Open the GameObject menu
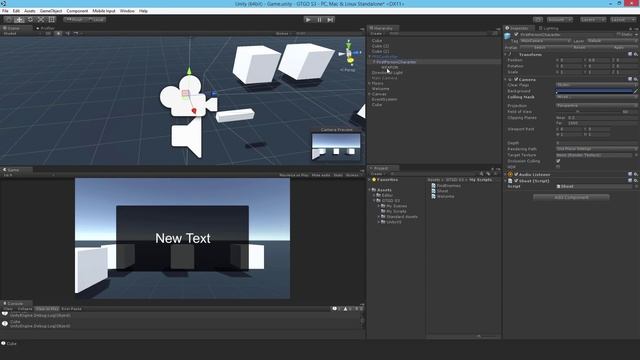The width and height of the screenshot is (640, 360). click(51, 11)
